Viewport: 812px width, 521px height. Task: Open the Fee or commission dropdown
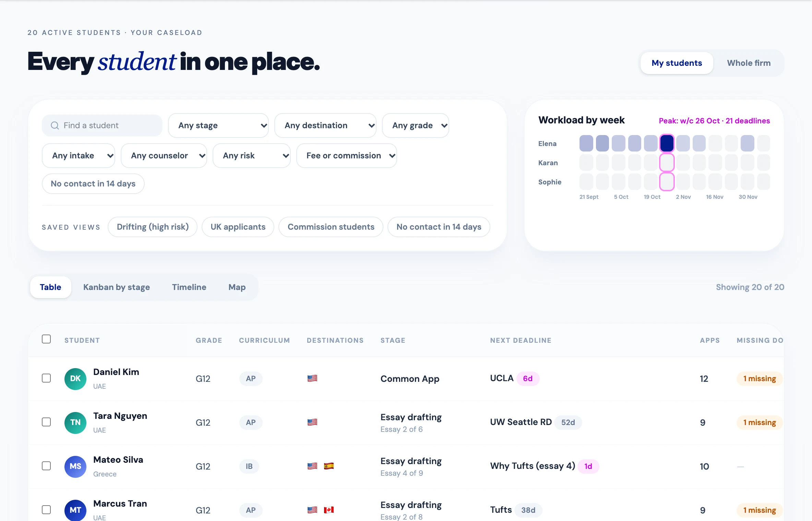point(347,156)
